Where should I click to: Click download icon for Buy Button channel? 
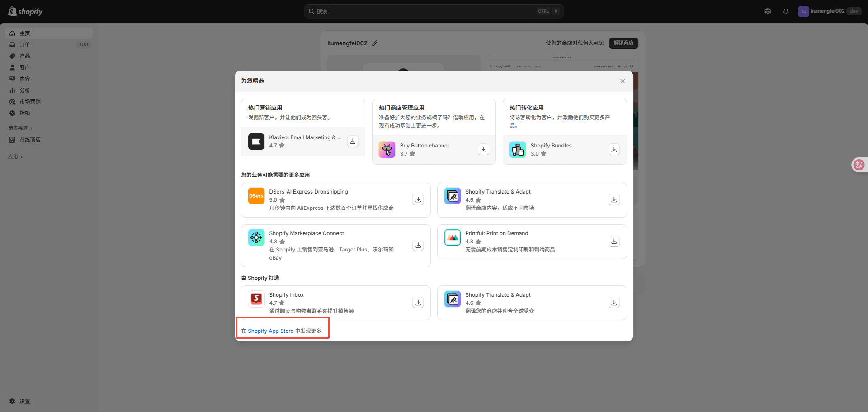point(483,149)
